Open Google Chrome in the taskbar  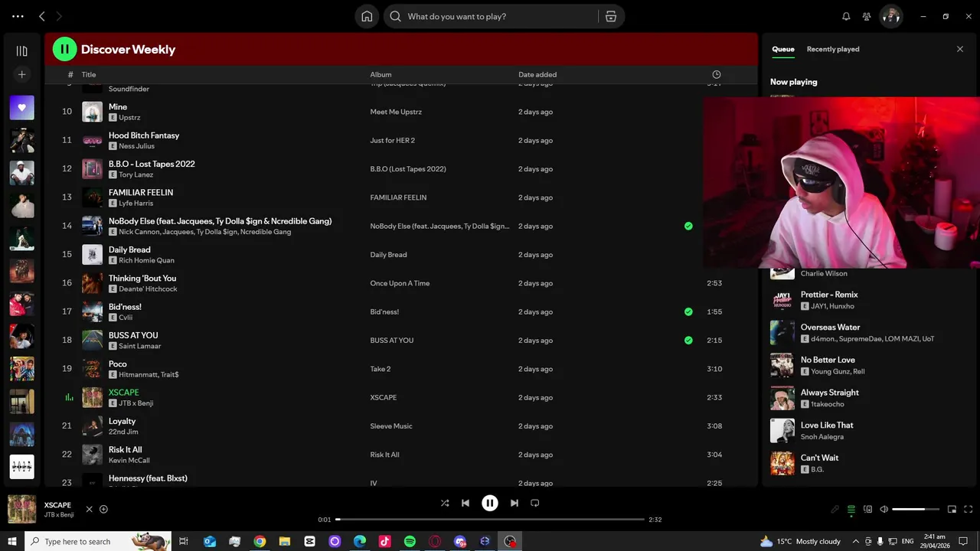click(260, 541)
